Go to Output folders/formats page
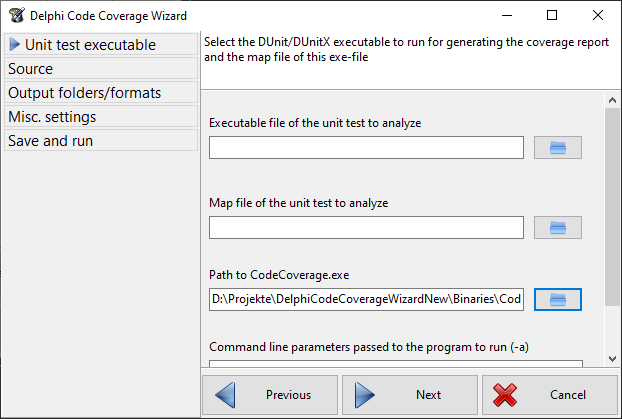 pos(84,93)
